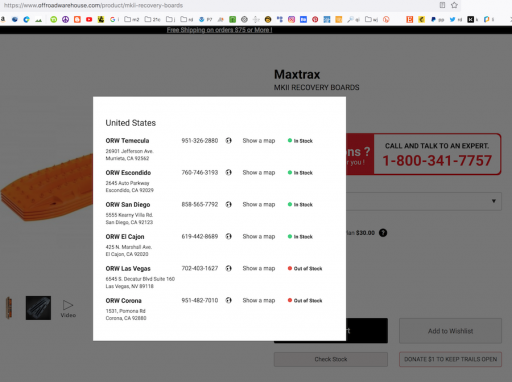Image resolution: width=512 pixels, height=382 pixels.
Task: Click the ORW Temecula phone number 951-326-2880
Action: click(200, 141)
